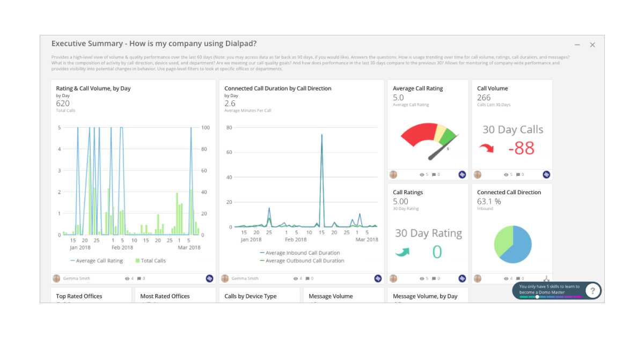Screen dimensions: 644x338
Task: Click 'Gemma Smith' on Rating & Call Volume card
Action: (x=76, y=278)
